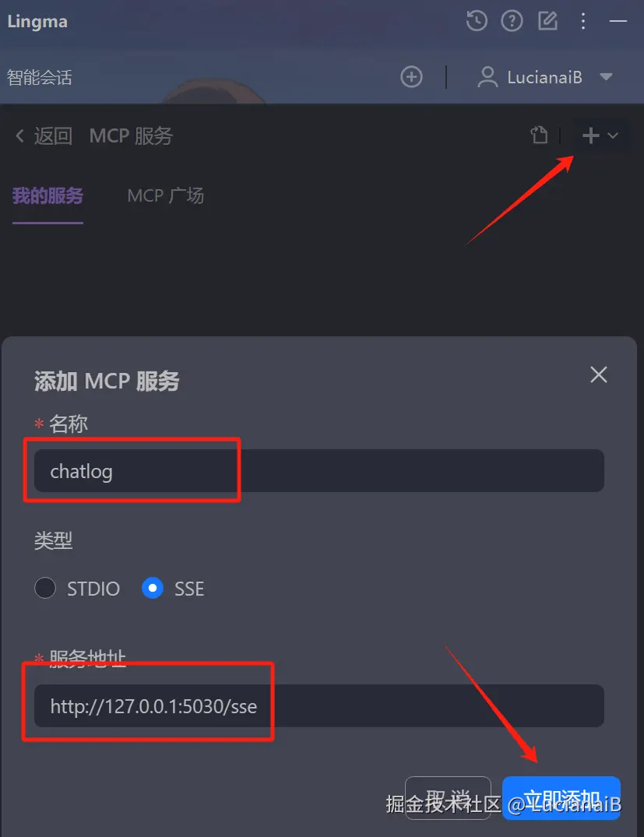The width and height of the screenshot is (644, 837).
Task: Start a new chat with plus circle
Action: pos(411,77)
